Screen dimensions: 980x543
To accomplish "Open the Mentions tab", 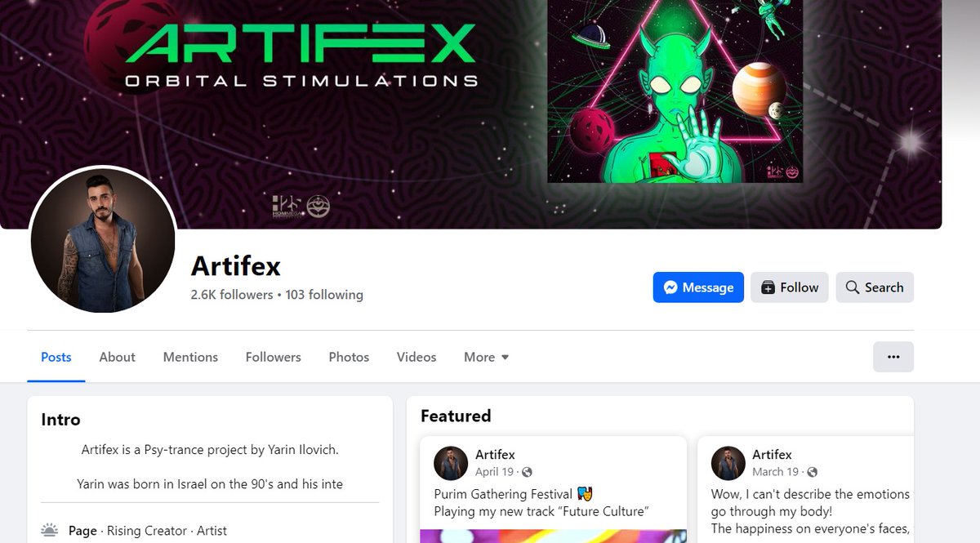I will 190,357.
